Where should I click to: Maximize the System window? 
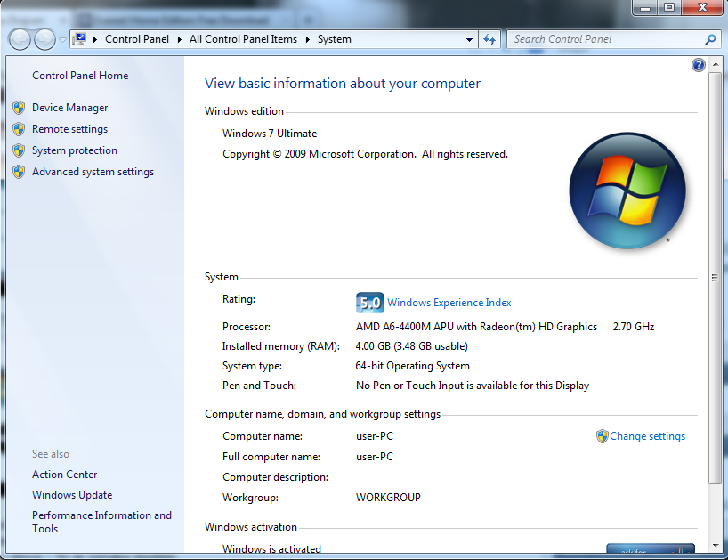(669, 7)
